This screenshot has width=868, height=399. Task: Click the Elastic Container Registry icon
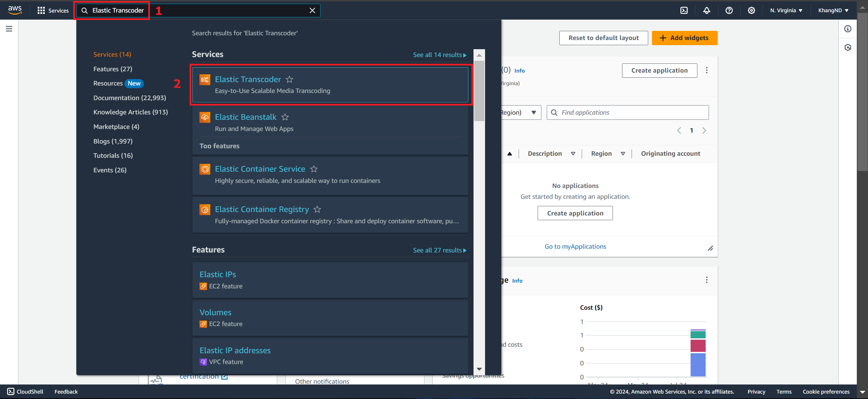pyautogui.click(x=205, y=210)
